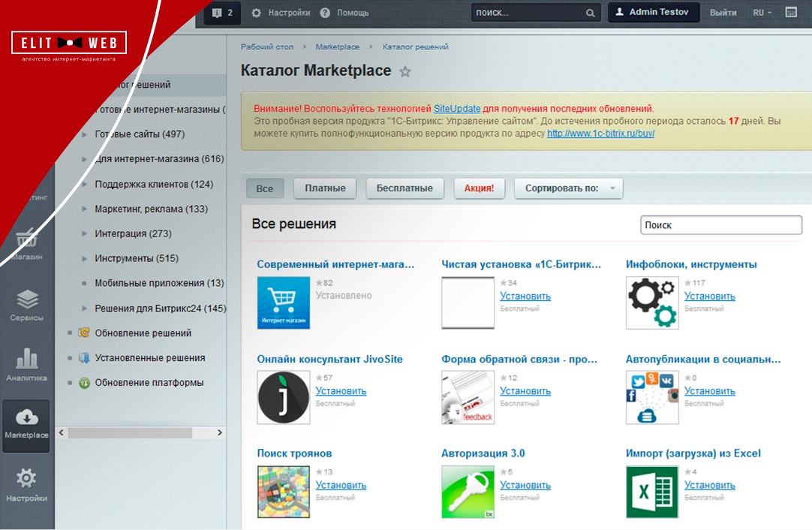Install Импорт (загрузка) из Excel

[709, 485]
